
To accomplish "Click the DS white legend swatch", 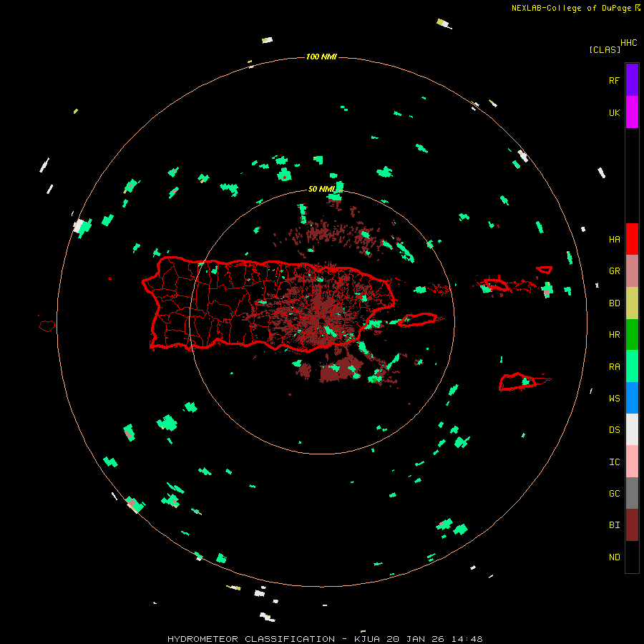I will [632, 429].
